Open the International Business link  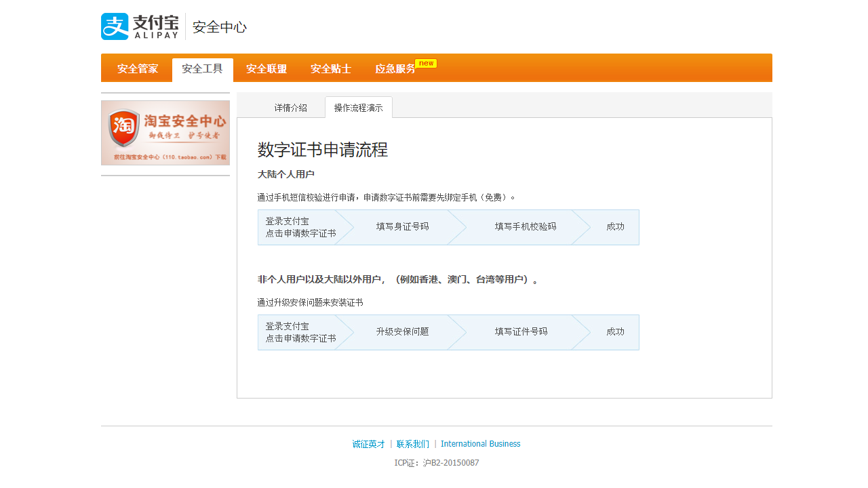coord(481,444)
